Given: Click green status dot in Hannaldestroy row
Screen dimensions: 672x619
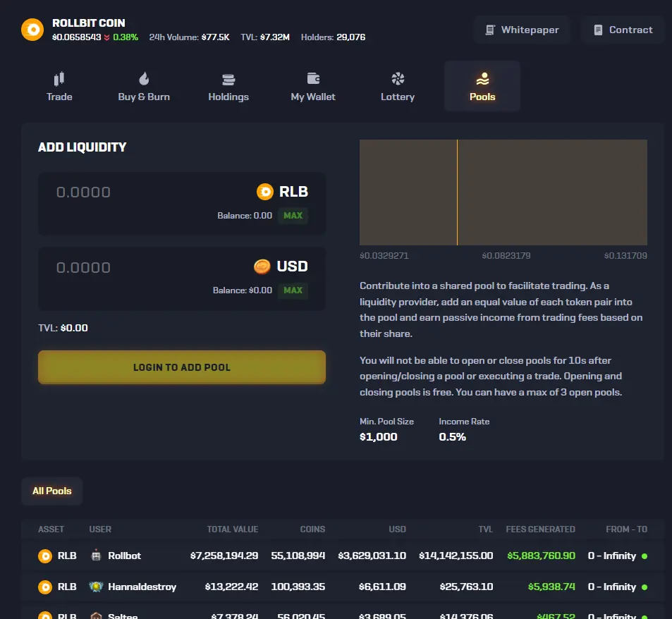Looking at the screenshot, I should 644,587.
